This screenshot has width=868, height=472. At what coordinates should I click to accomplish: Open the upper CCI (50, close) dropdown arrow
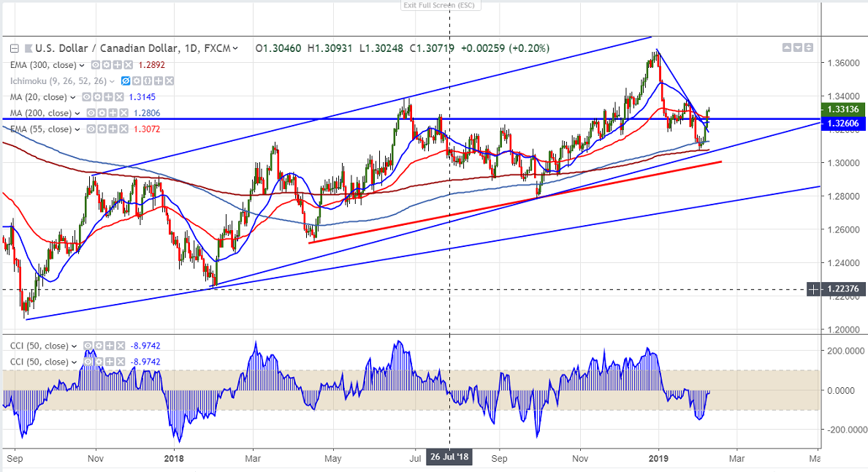point(75,346)
